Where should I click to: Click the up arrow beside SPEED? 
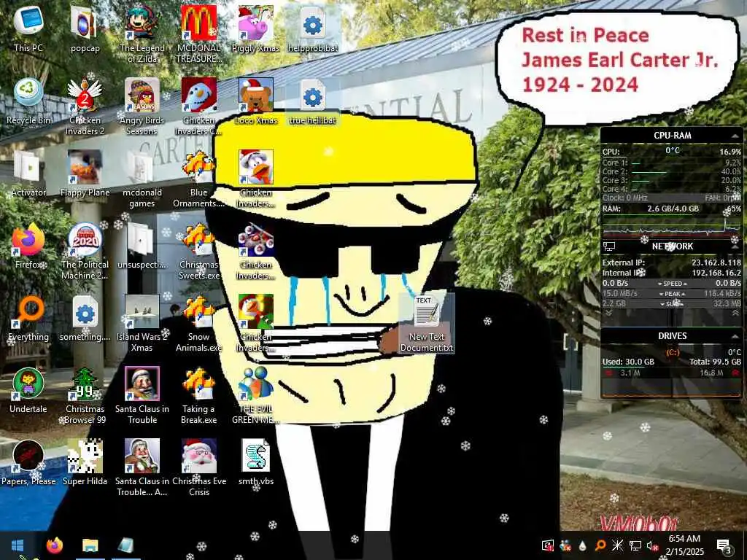click(685, 284)
